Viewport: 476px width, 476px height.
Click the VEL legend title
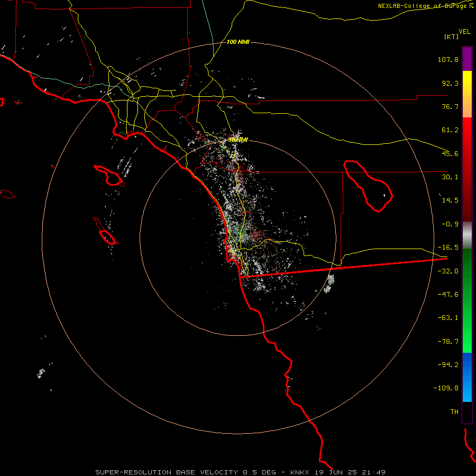pos(464,32)
